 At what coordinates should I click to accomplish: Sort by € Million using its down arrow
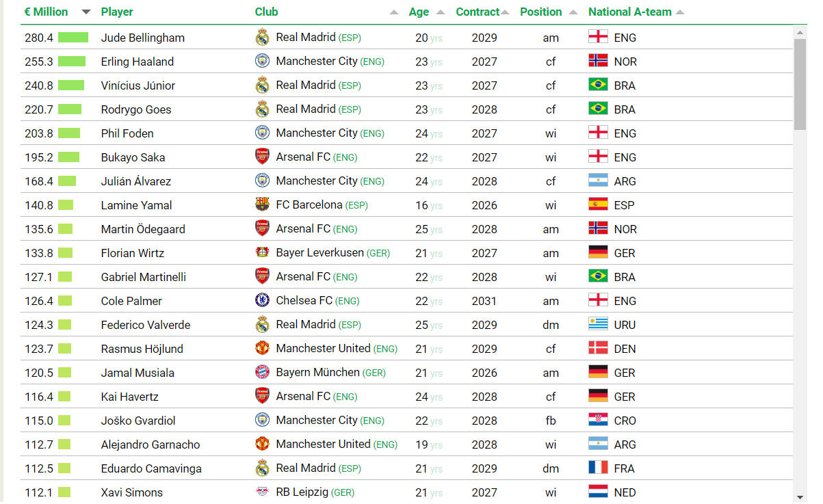(86, 12)
